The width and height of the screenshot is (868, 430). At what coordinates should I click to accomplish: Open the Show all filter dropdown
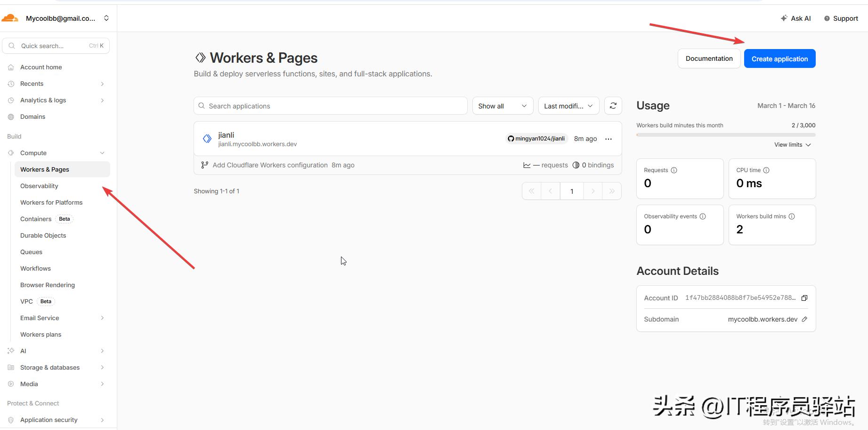pos(502,106)
